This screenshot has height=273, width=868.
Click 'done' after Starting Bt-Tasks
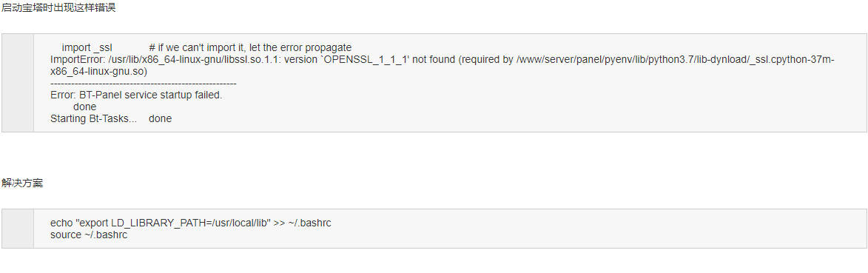tap(160, 118)
